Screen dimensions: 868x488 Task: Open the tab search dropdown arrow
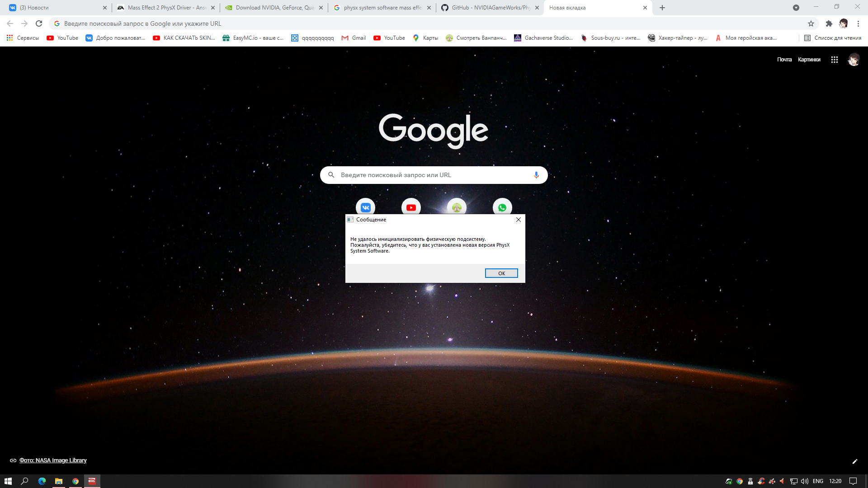pos(796,8)
